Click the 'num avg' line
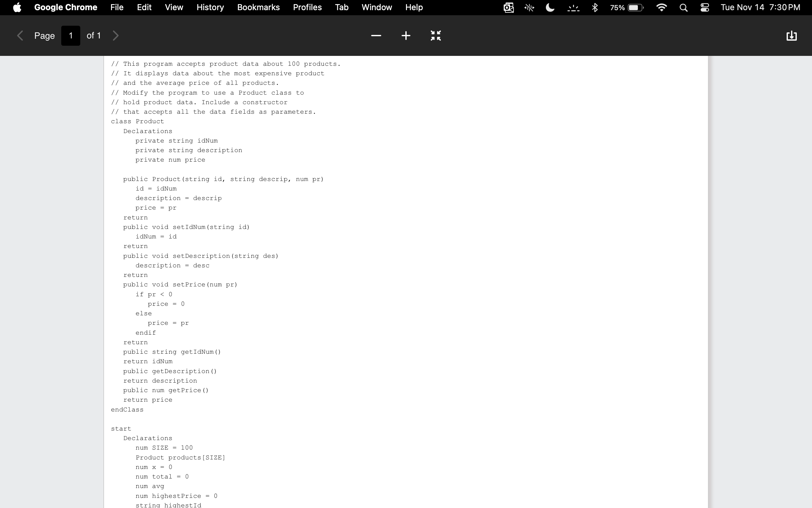812x508 pixels. 150,486
